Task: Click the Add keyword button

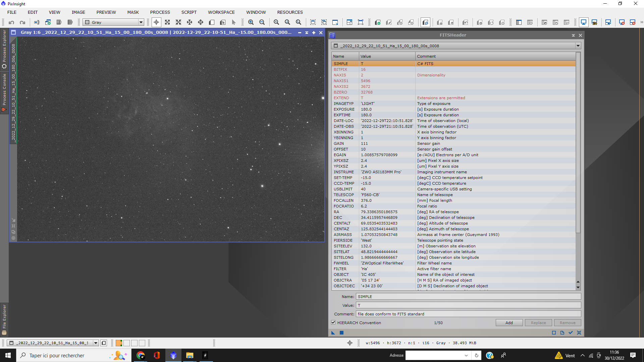Action: pos(509,323)
